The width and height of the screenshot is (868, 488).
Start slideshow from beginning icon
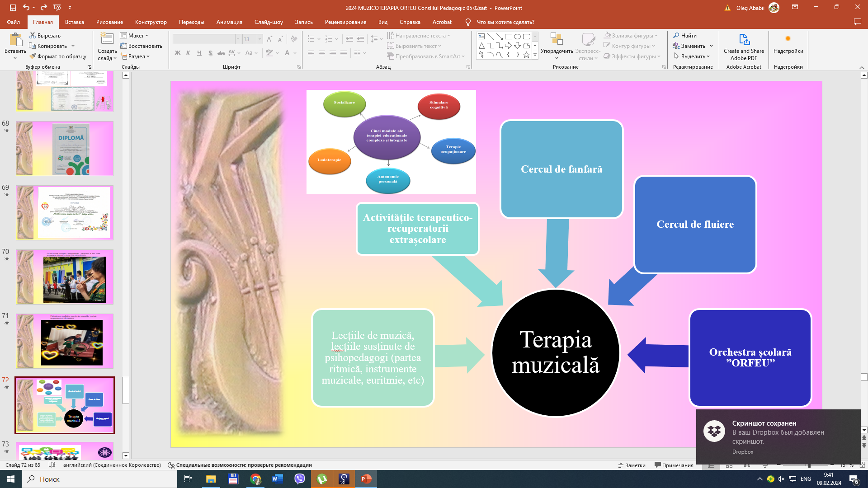click(x=57, y=8)
